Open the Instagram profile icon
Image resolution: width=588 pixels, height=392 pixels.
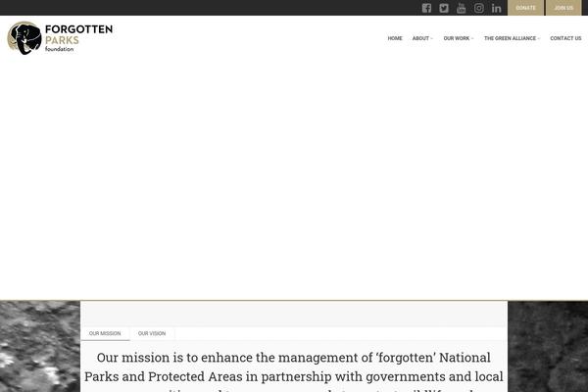[479, 8]
